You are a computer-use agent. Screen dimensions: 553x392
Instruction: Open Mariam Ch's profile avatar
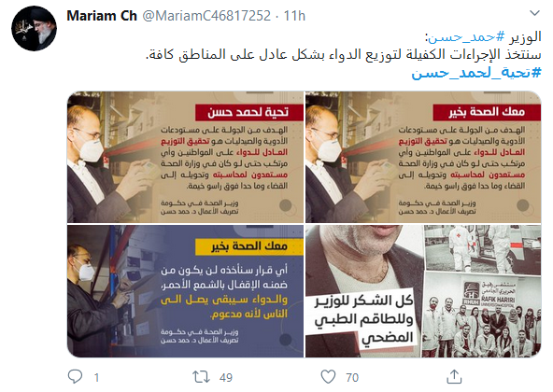[x=34, y=28]
